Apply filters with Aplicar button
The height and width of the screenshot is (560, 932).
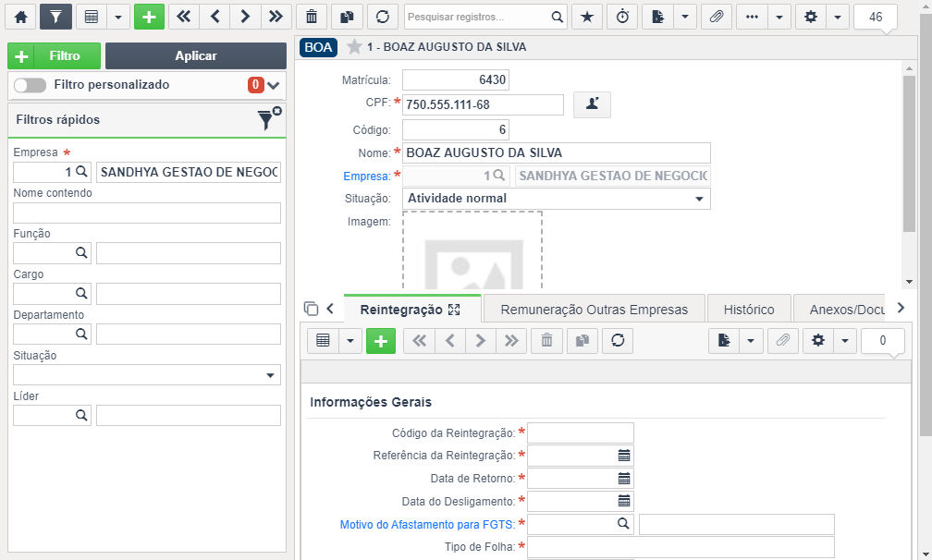196,55
